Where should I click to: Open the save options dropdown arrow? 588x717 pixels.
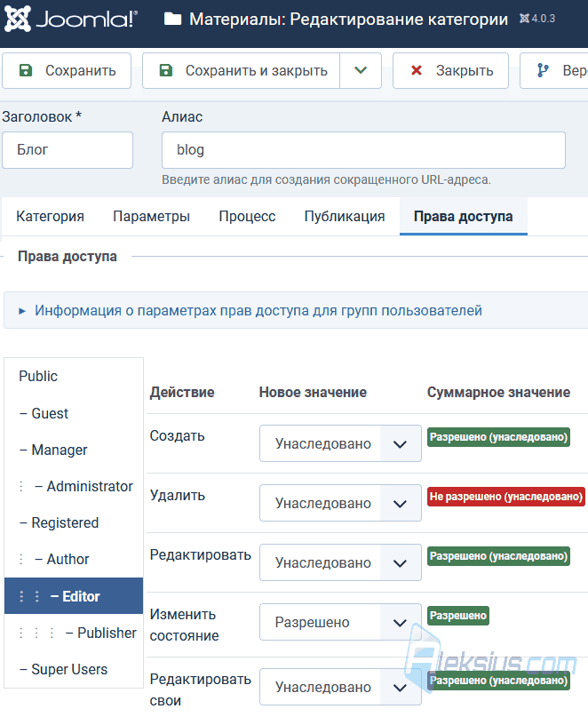coord(361,70)
